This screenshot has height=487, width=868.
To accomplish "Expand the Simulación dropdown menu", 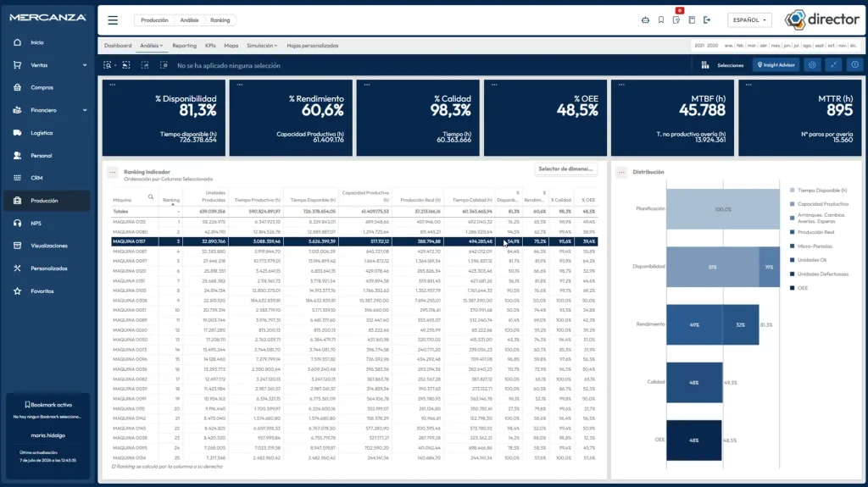I will (x=262, y=46).
